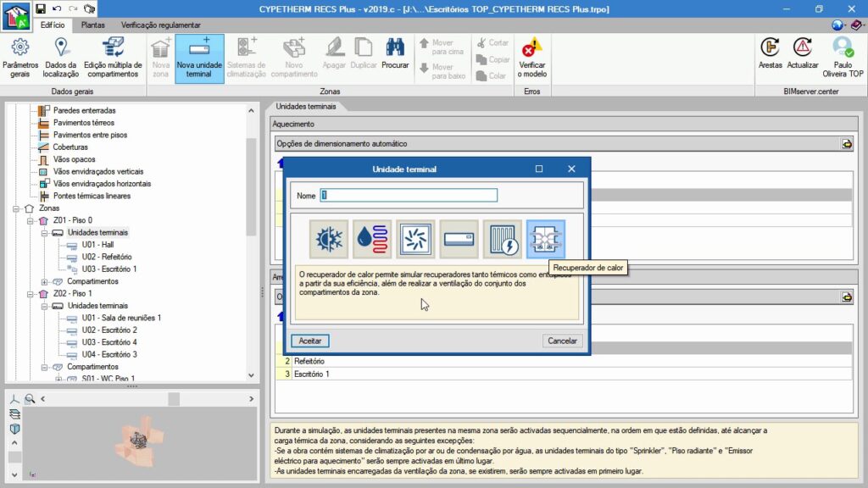The height and width of the screenshot is (488, 868).
Task: Select the heat recovery unit icon
Action: click(545, 239)
